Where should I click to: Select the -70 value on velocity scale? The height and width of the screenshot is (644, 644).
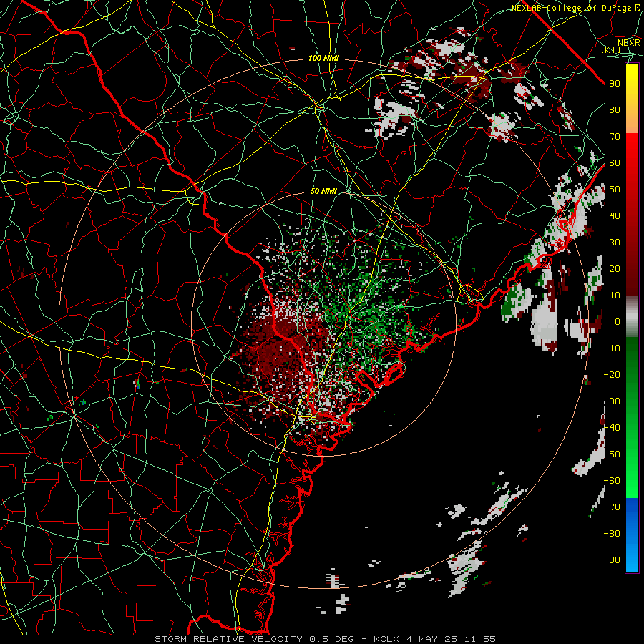(x=612, y=507)
